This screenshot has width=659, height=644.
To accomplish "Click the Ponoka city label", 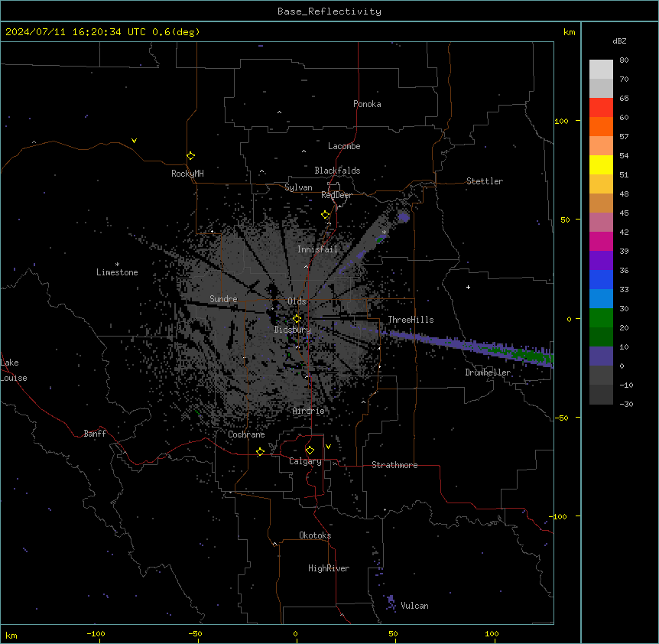I will pos(367,104).
